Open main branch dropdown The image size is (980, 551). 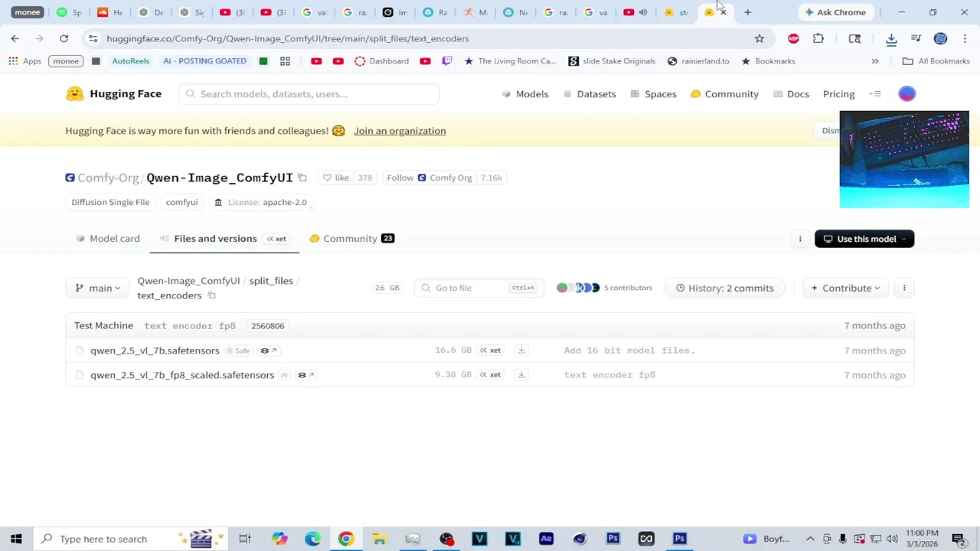tap(98, 288)
